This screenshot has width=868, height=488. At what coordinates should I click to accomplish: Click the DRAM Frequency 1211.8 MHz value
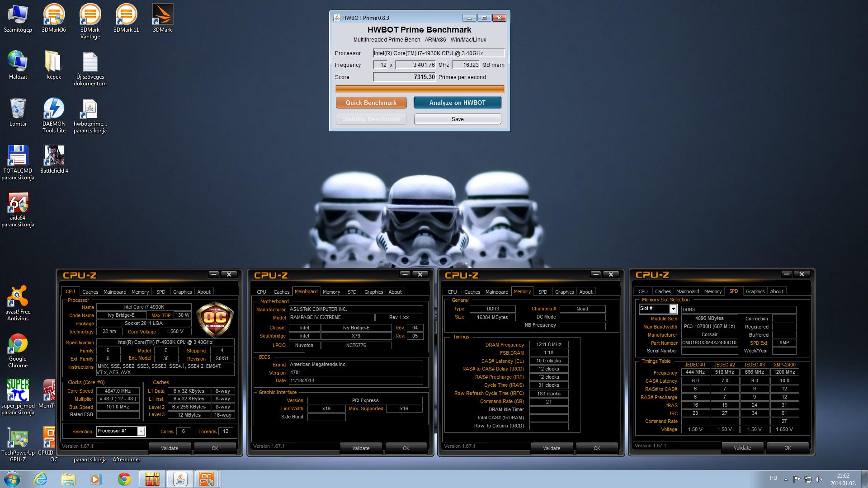(549, 344)
